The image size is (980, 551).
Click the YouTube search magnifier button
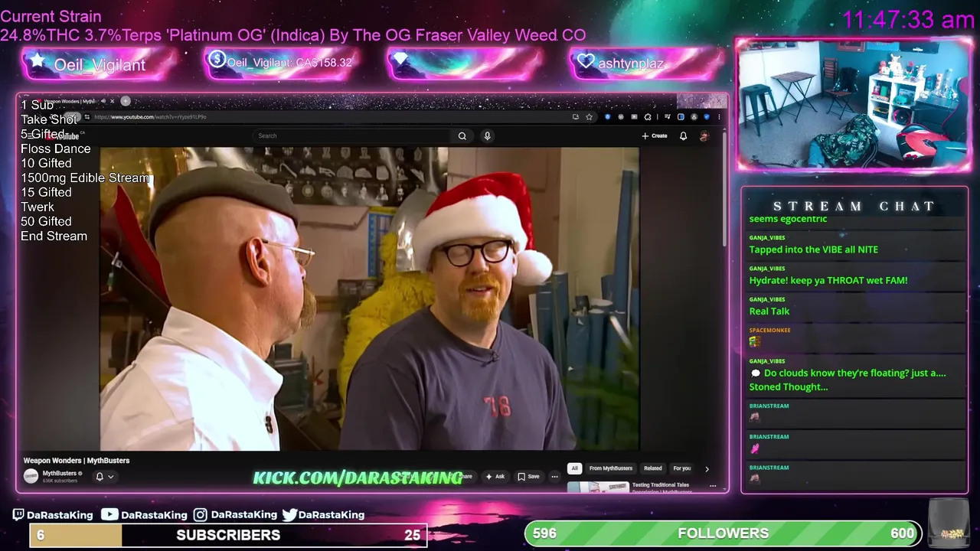point(462,135)
